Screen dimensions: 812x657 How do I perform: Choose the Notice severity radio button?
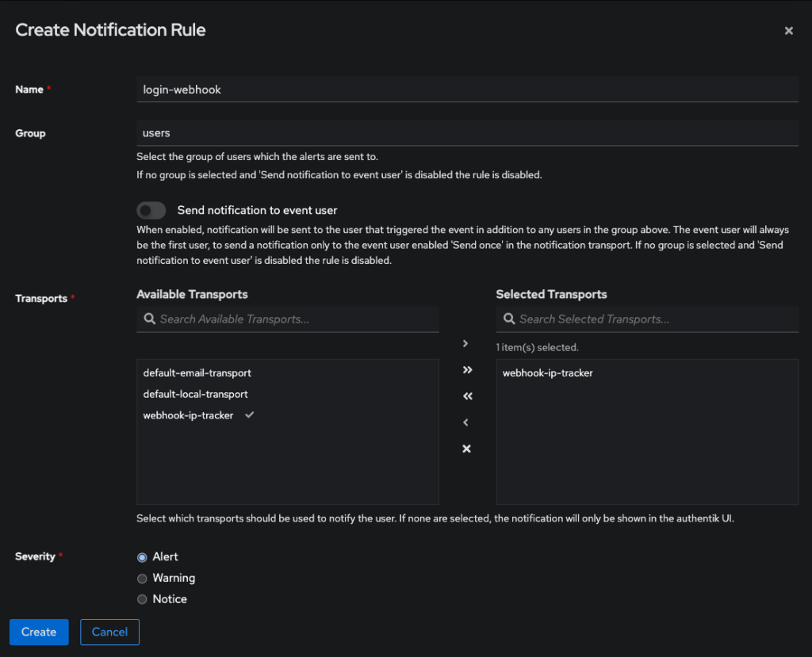[x=143, y=600]
